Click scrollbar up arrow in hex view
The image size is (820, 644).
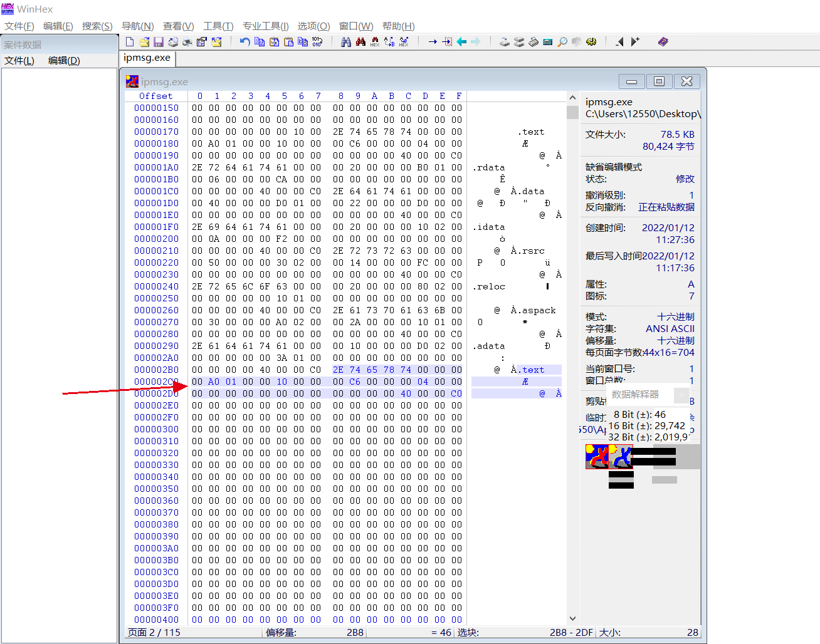pyautogui.click(x=572, y=98)
